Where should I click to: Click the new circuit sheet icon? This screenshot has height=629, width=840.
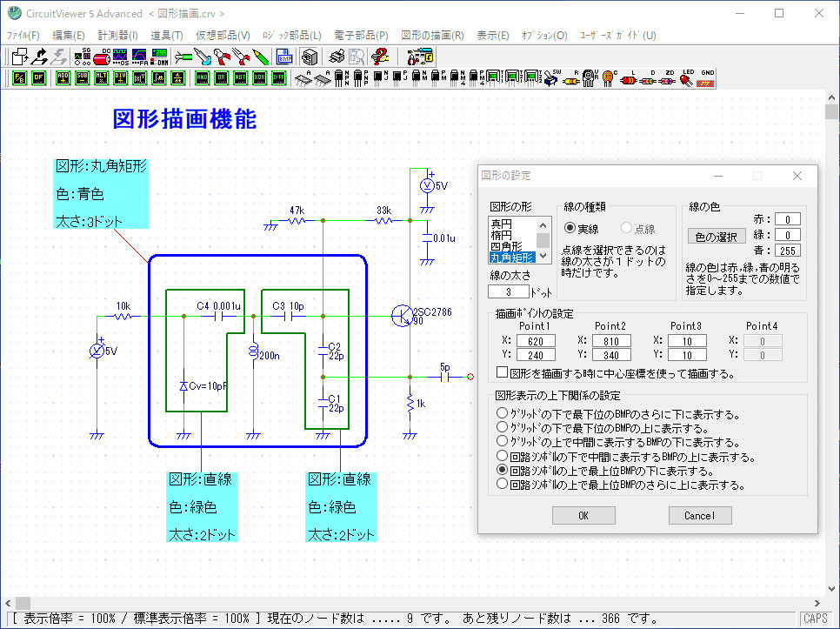tap(20, 57)
